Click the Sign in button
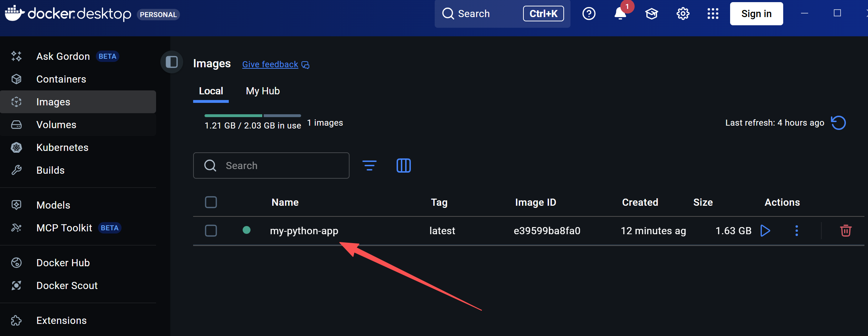Image resolution: width=868 pixels, height=336 pixels. click(x=756, y=14)
